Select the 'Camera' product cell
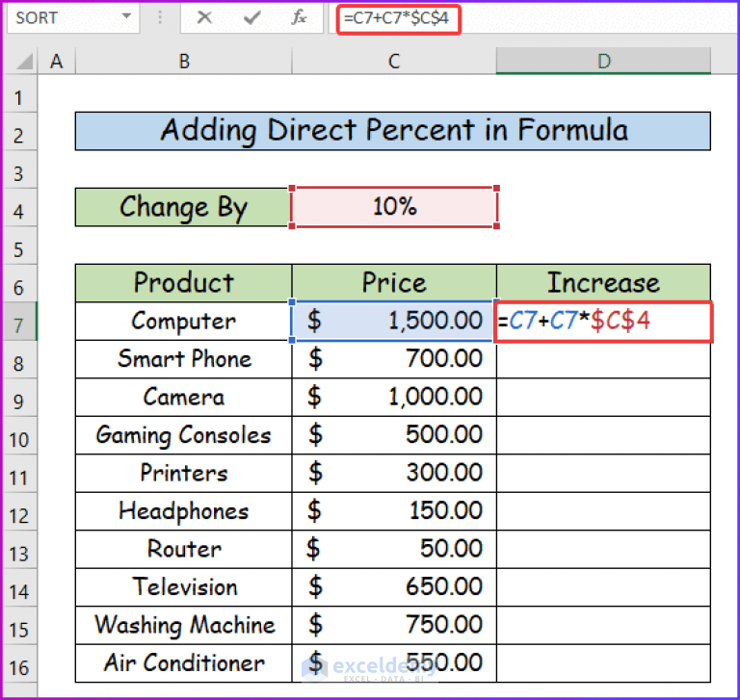The image size is (740, 700). point(184,397)
